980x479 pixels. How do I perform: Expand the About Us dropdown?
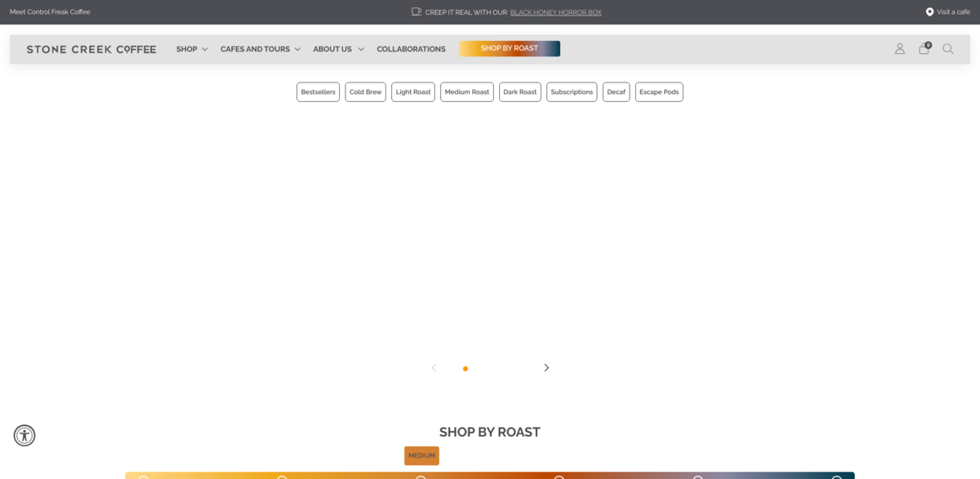[338, 49]
